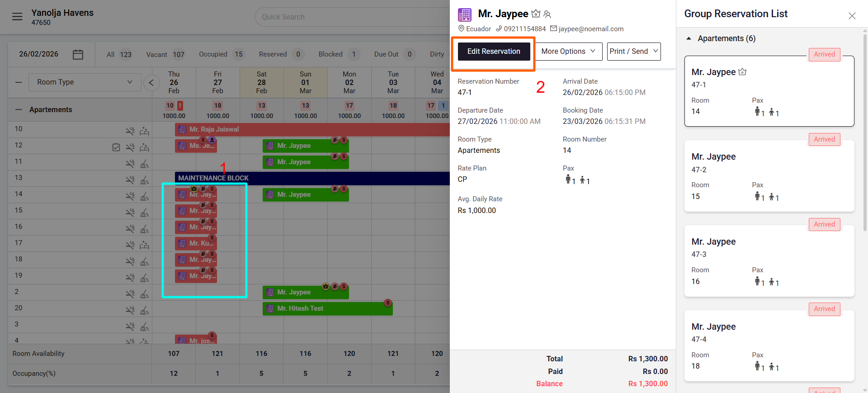Click the Quick Search field
Screen dimensions: 868x393
pyautogui.click(x=353, y=17)
